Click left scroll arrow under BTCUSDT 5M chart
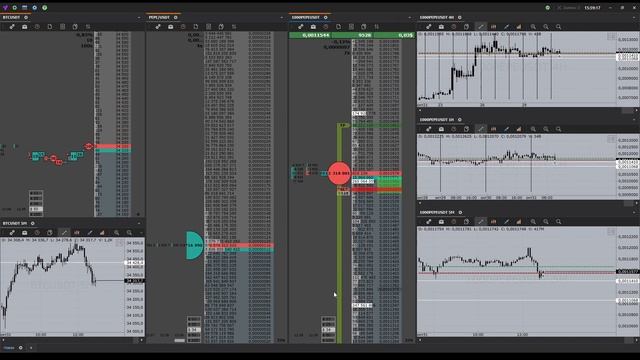Viewport: 640px width, 360px height. pyautogui.click(x=3, y=340)
